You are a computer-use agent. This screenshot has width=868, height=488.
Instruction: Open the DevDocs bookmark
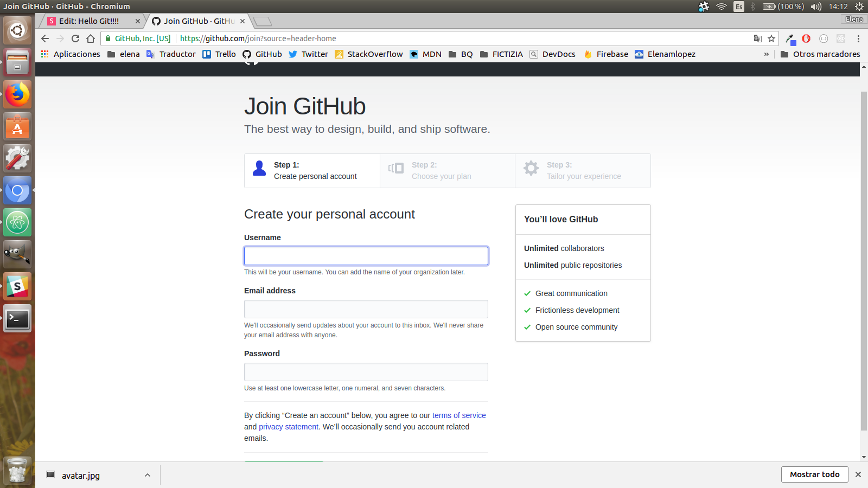click(553, 54)
